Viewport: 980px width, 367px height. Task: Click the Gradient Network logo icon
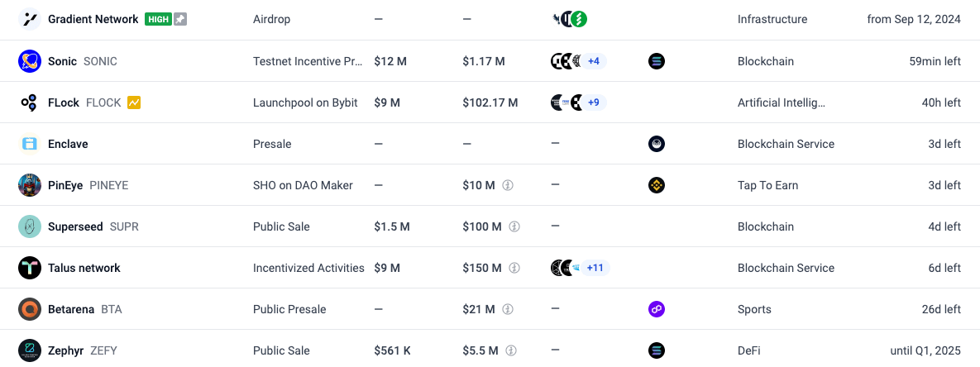tap(30, 19)
